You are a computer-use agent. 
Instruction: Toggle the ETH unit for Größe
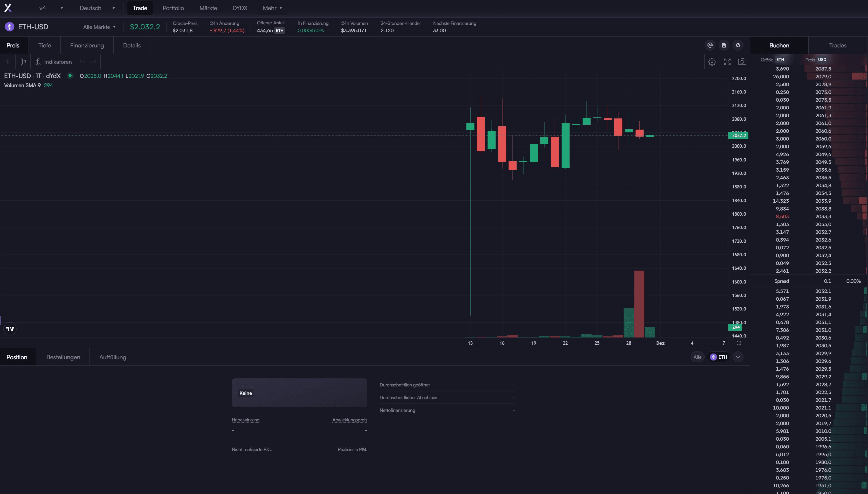[x=780, y=59]
